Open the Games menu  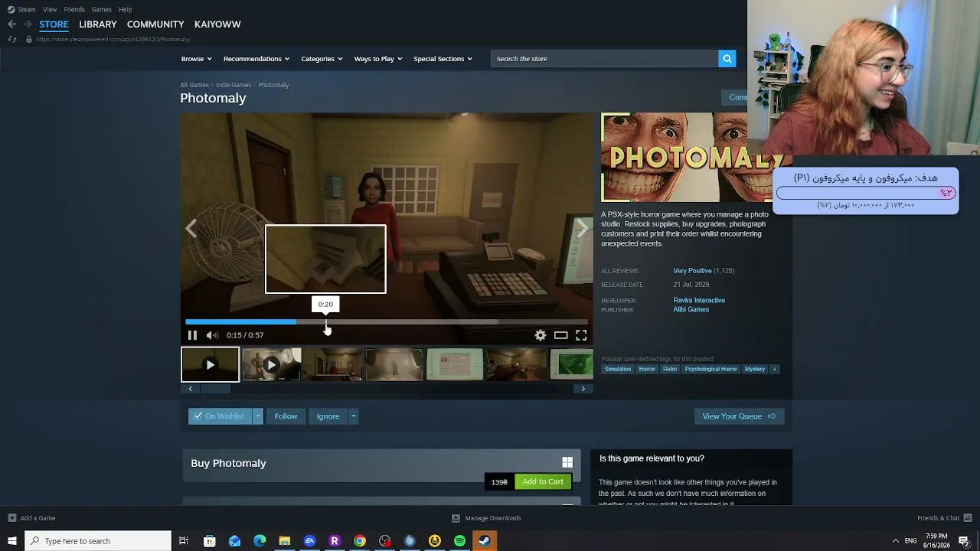point(101,9)
